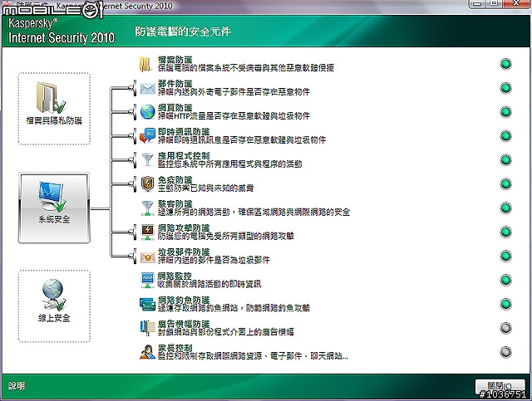The image size is (532, 401).
Task: Click the 垃圾郵件防護 spam envelope icon
Action: [x=147, y=257]
